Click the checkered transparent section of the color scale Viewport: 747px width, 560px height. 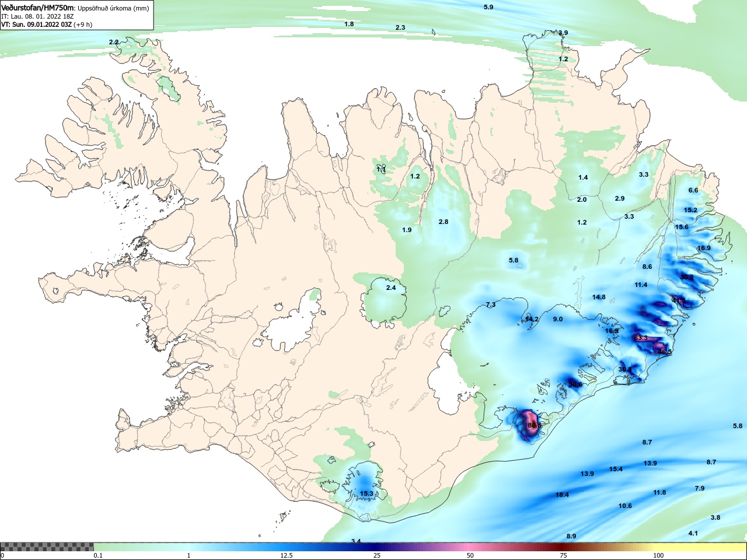47,547
